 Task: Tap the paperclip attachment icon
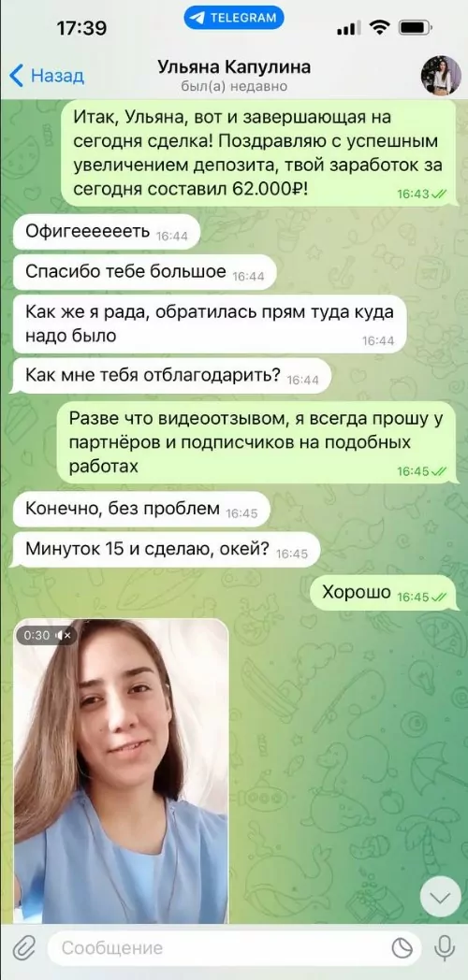tap(23, 947)
